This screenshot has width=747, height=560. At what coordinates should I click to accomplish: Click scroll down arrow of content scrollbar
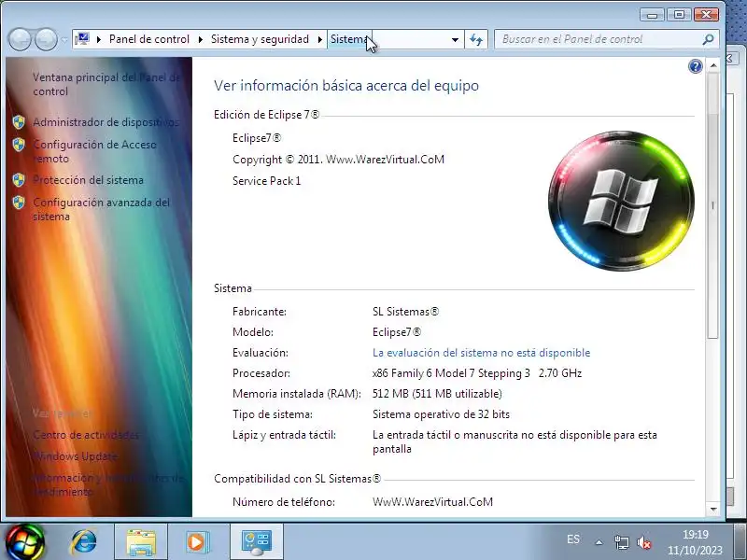tap(713, 509)
